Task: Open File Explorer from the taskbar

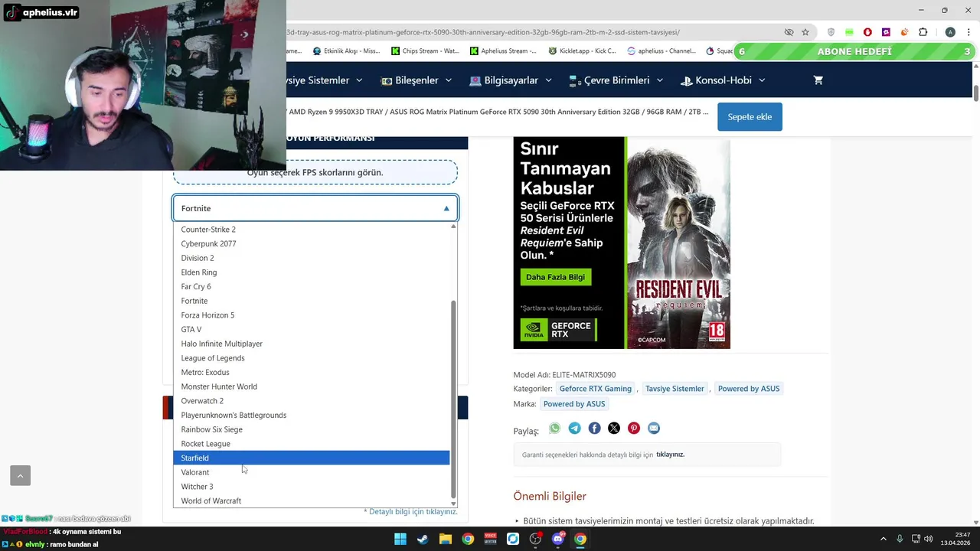Action: click(445, 539)
